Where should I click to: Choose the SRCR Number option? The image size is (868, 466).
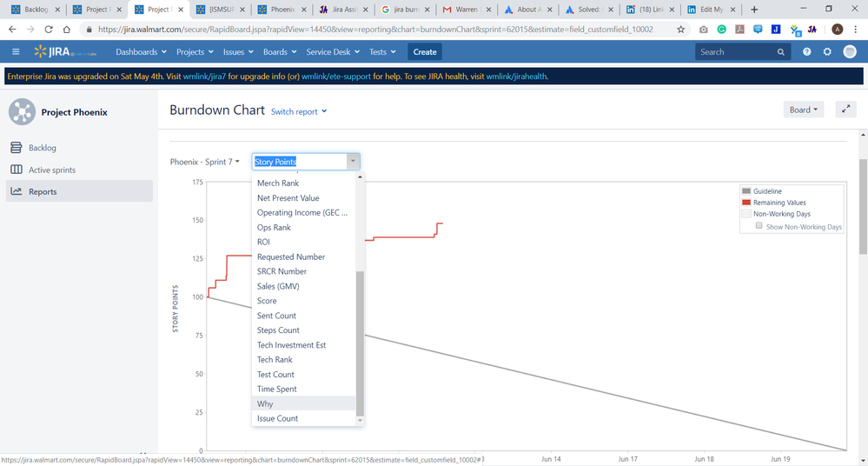(303, 271)
